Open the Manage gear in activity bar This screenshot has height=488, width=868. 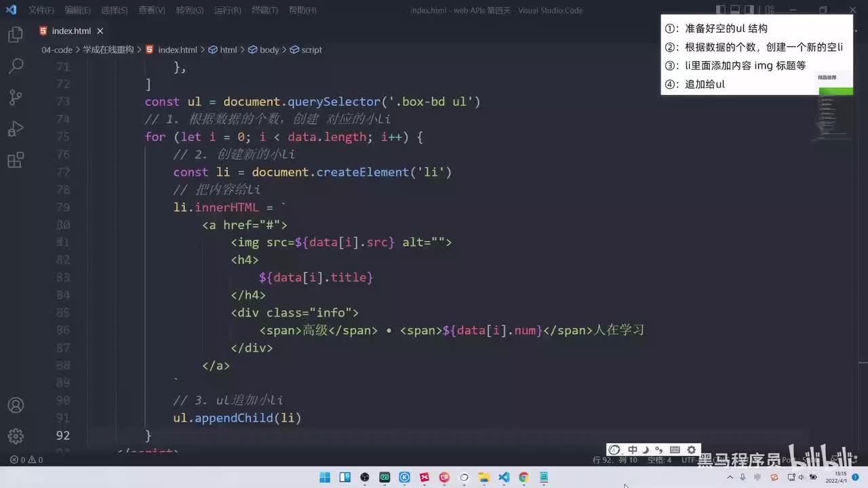[15, 436]
